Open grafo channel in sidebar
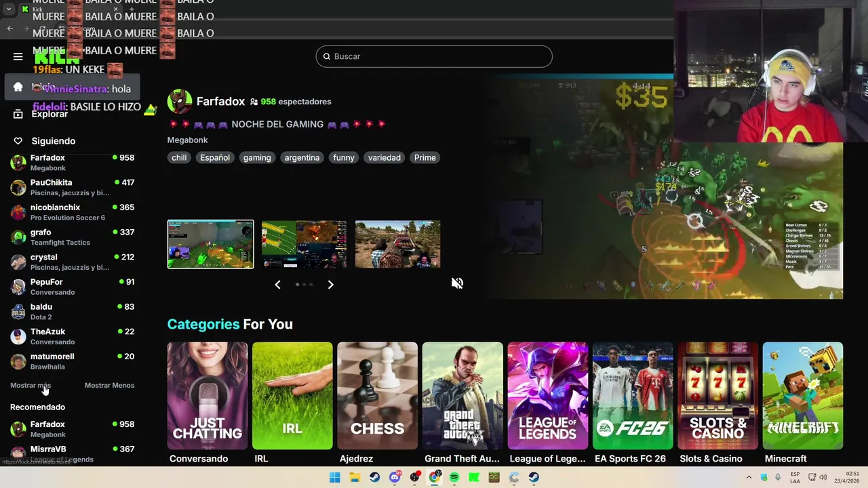 [73, 237]
